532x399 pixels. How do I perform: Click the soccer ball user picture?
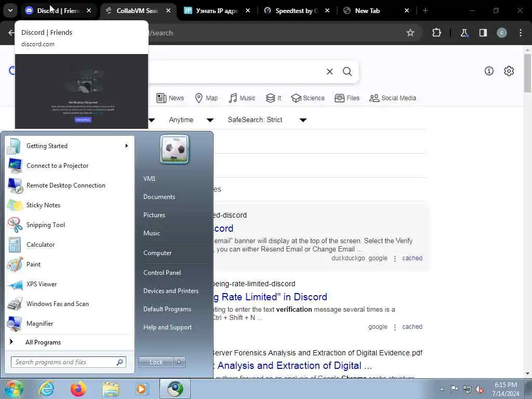point(175,149)
